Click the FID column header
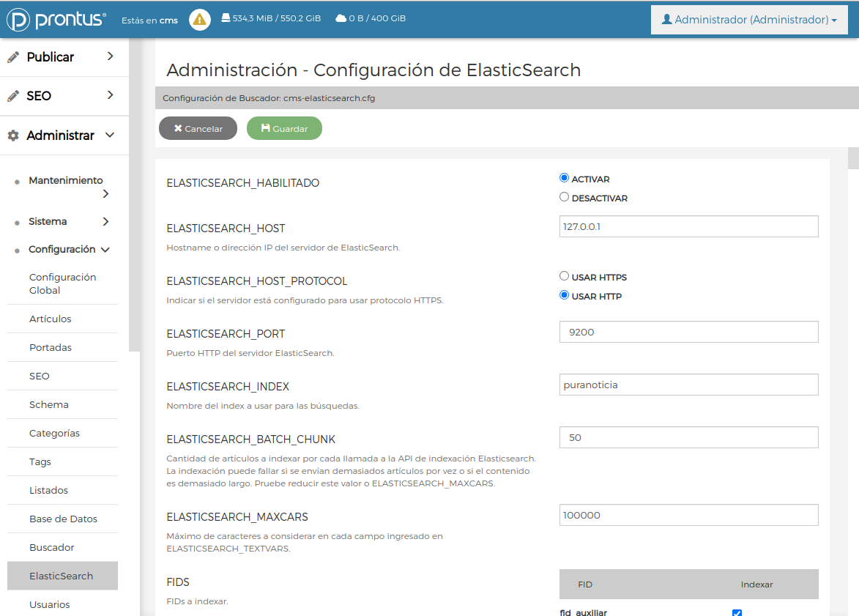This screenshot has height=616, width=859. pos(585,585)
